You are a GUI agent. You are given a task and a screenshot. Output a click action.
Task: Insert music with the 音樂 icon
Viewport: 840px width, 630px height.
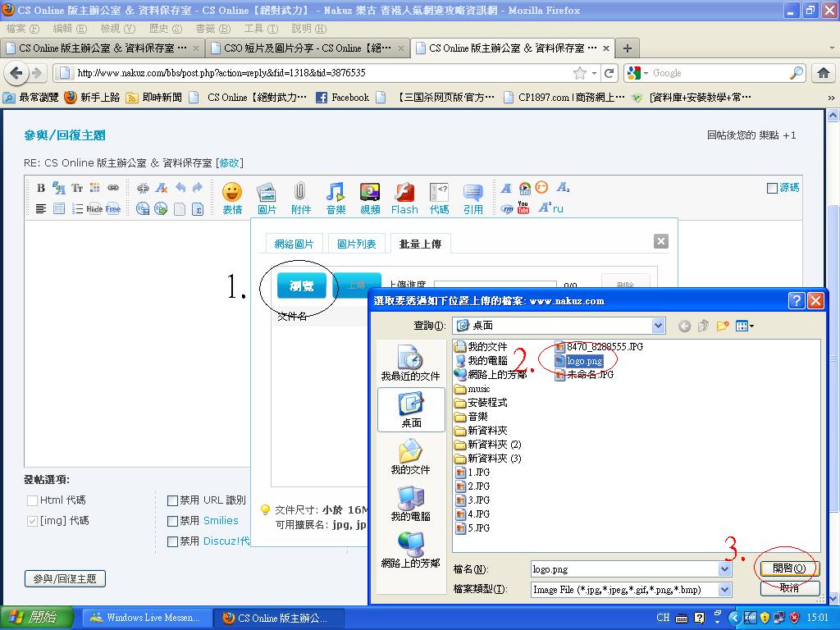click(x=336, y=198)
